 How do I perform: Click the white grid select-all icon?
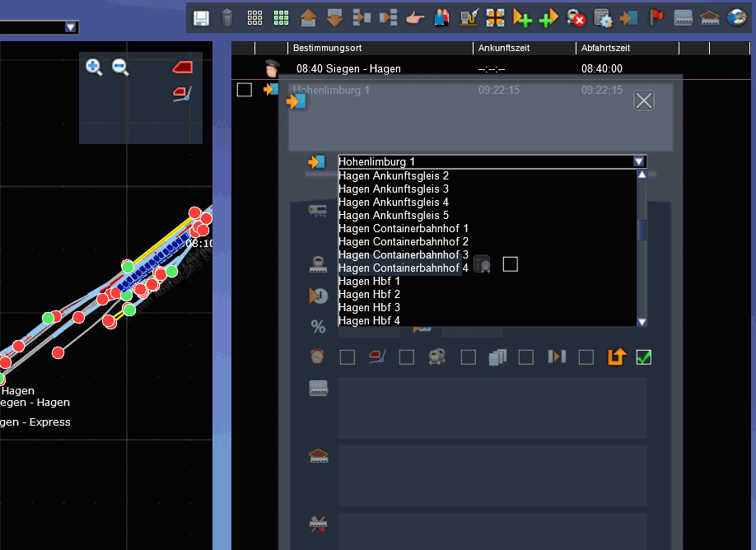[254, 18]
